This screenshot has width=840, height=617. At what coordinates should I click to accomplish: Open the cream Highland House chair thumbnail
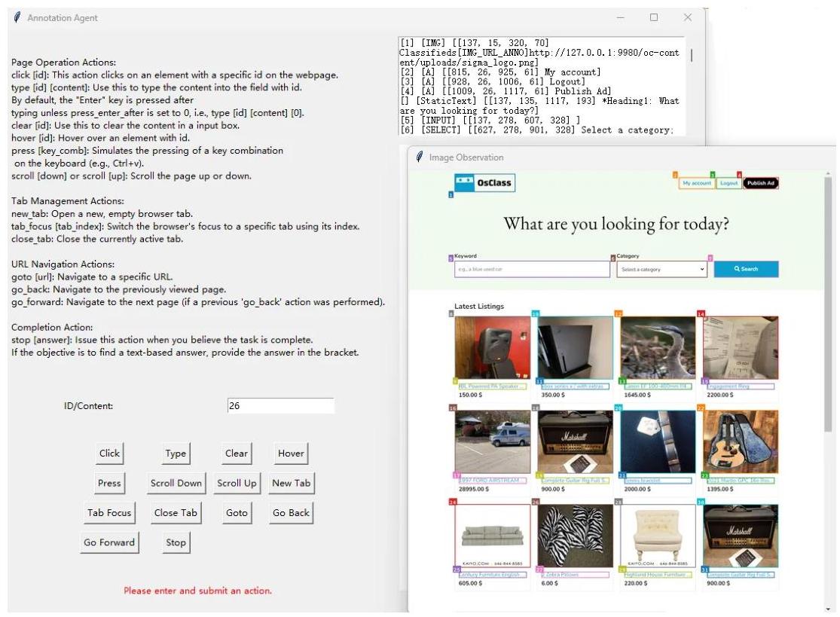tap(658, 536)
